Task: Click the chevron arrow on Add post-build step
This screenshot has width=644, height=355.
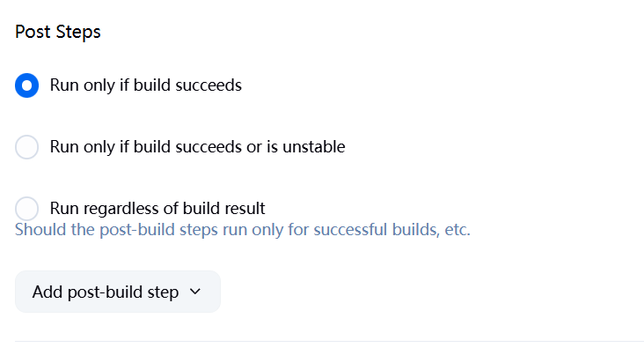Action: point(195,292)
